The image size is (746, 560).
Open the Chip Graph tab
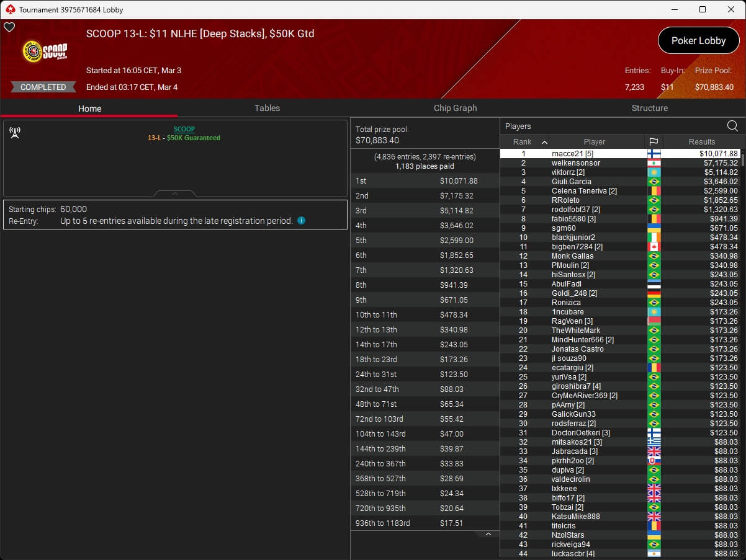pos(455,108)
